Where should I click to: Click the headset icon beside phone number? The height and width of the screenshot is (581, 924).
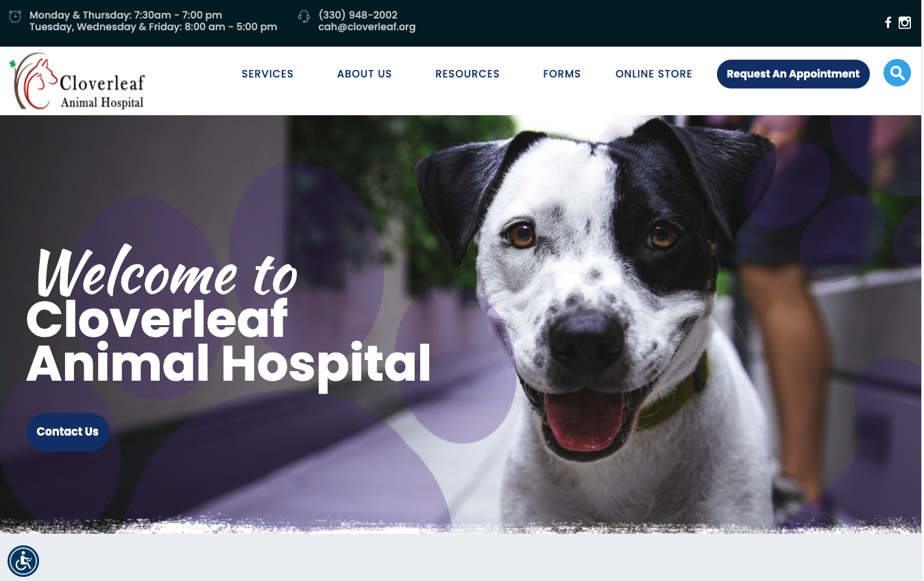click(x=304, y=16)
